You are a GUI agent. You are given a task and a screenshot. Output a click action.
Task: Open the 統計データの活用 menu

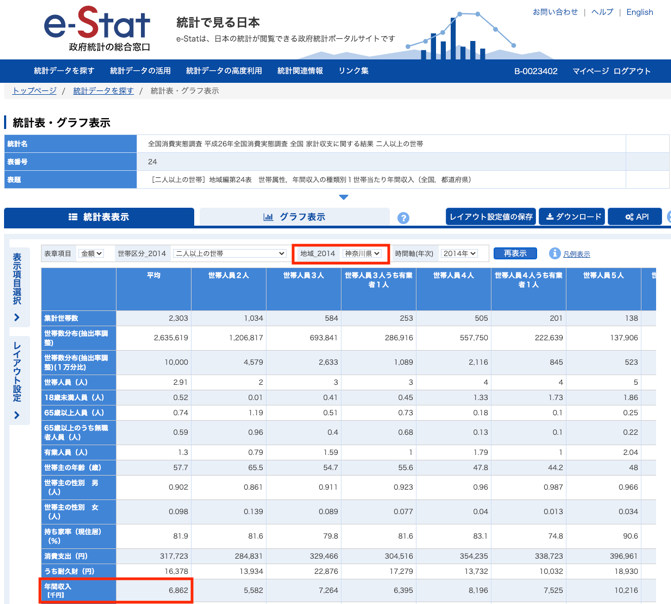pos(140,71)
